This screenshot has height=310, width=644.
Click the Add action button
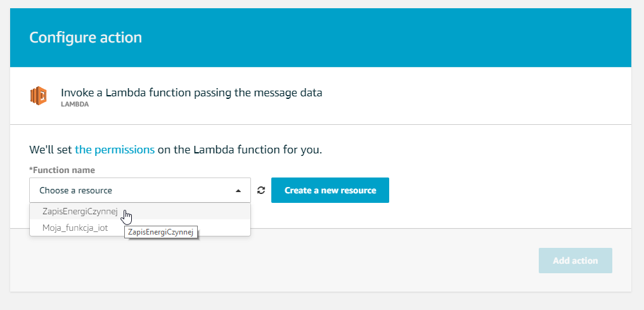[x=576, y=261]
